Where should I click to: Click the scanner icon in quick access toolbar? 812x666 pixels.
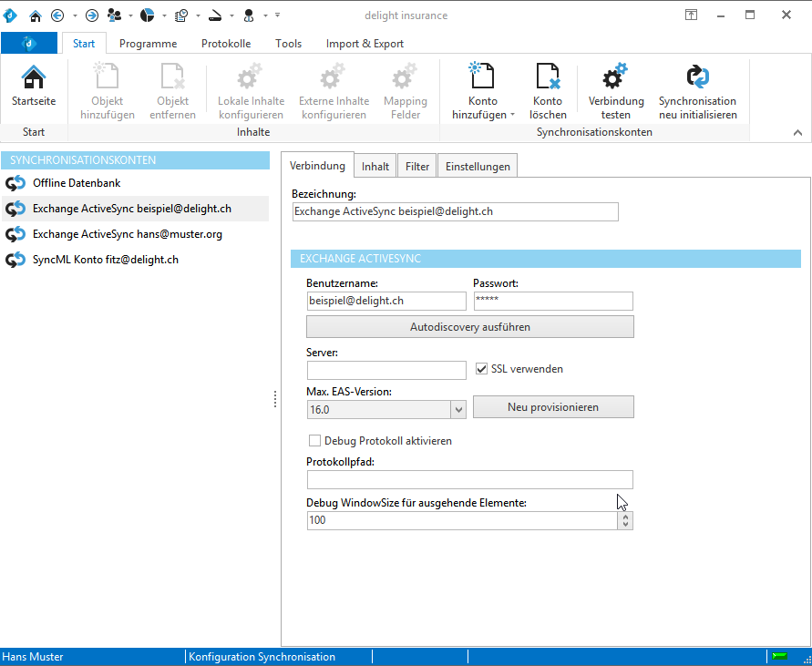213,16
